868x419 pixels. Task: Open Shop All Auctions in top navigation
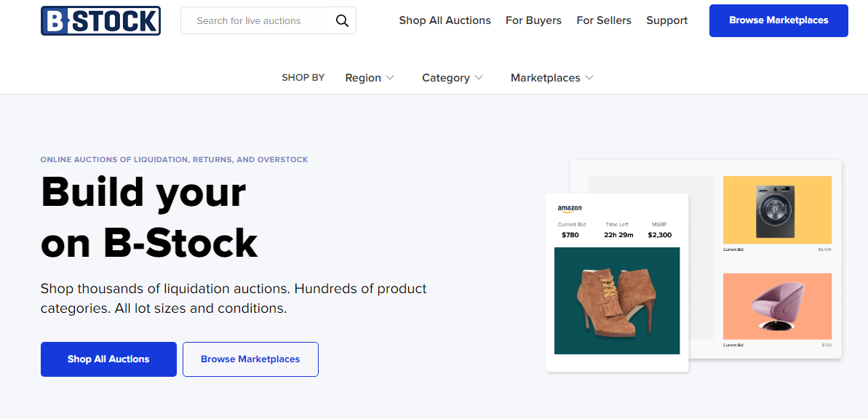(x=445, y=20)
